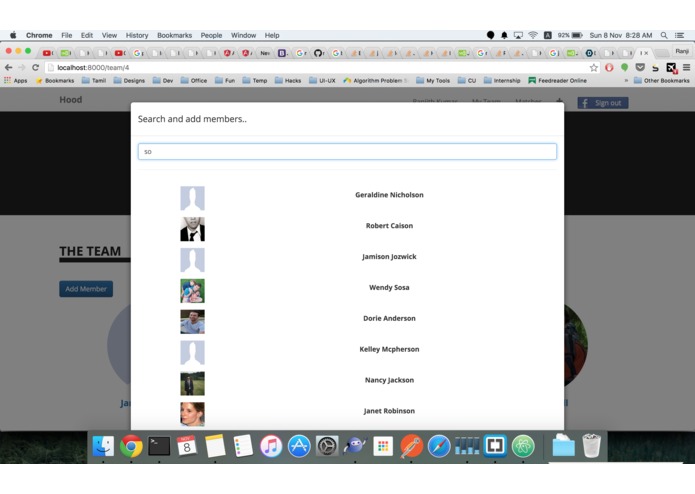Image resolution: width=695 pixels, height=494 pixels.
Task: Select Dorie Anderson from results
Action: pyautogui.click(x=389, y=318)
